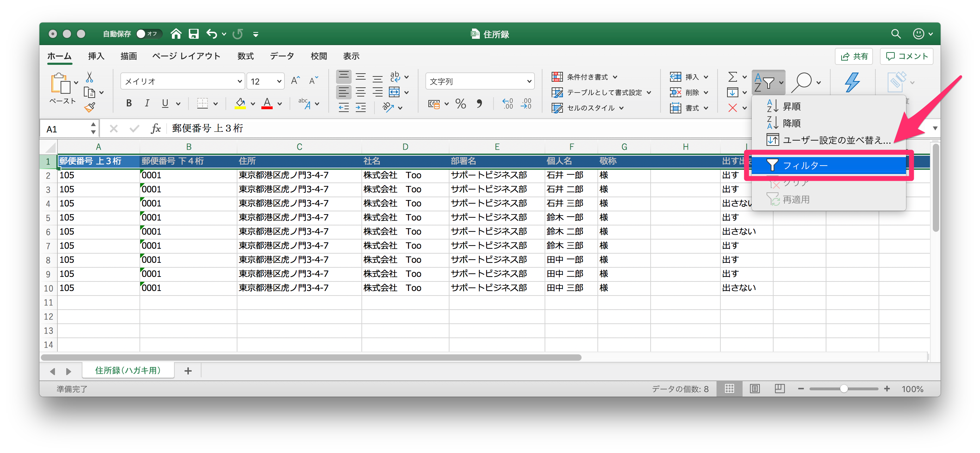980x453 pixels.
Task: Apply the percent (%) number style icon
Action: (x=460, y=104)
